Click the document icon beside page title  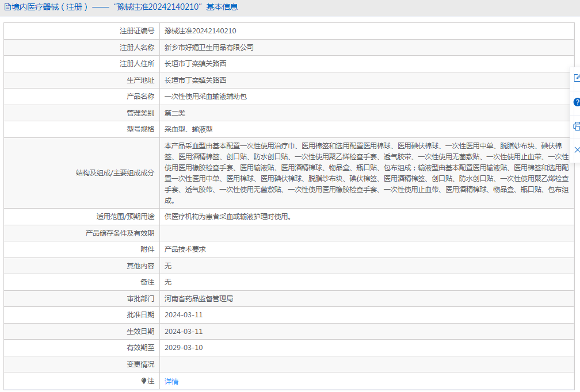pyautogui.click(x=7, y=7)
